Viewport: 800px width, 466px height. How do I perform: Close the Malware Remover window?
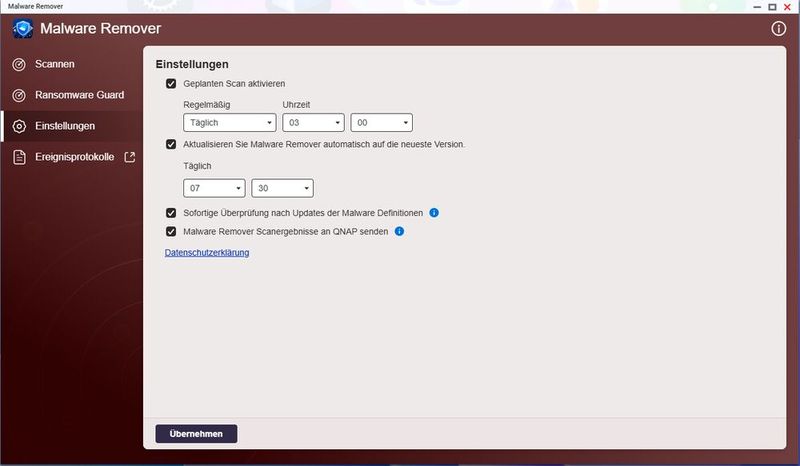pos(787,7)
